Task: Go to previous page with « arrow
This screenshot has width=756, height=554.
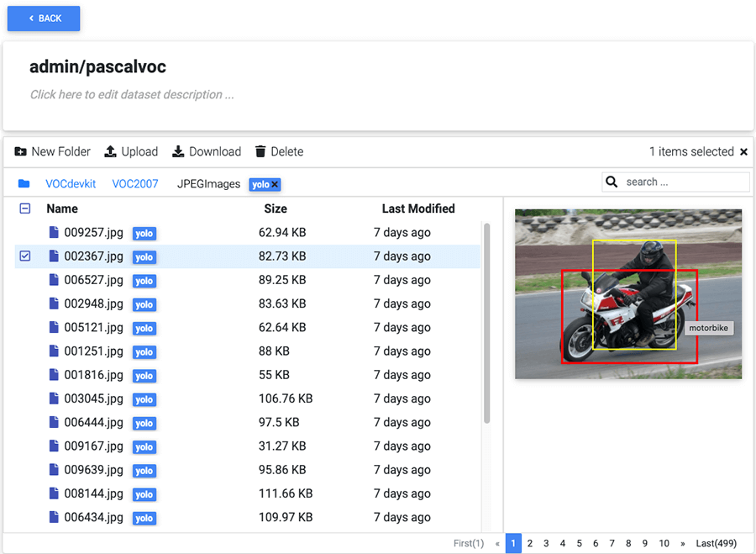Action: tap(497, 544)
